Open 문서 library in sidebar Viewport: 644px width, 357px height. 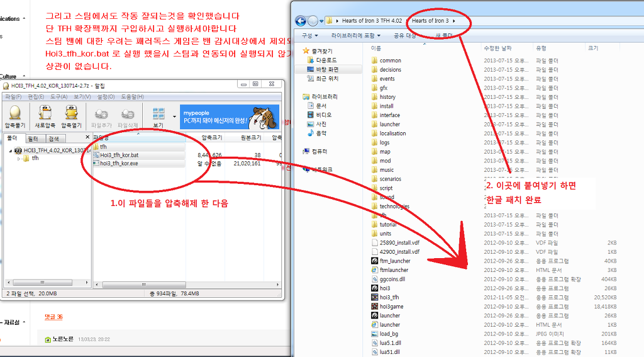point(317,106)
